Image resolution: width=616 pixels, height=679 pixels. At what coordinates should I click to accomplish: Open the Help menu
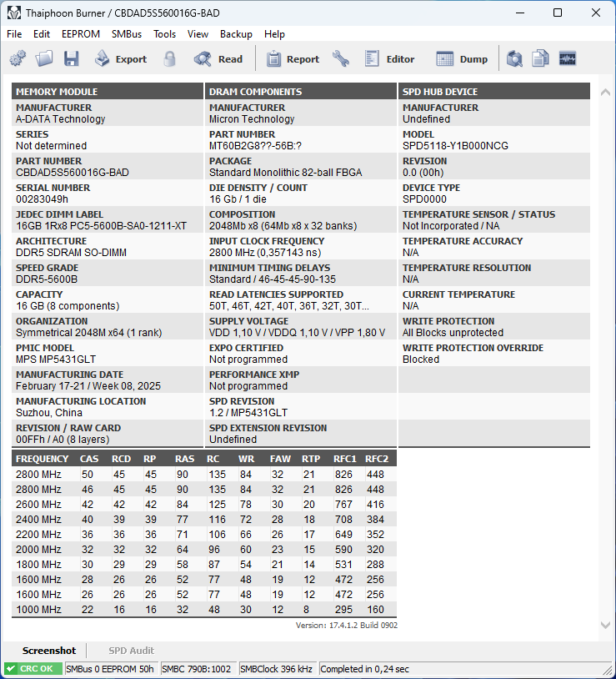[274, 33]
